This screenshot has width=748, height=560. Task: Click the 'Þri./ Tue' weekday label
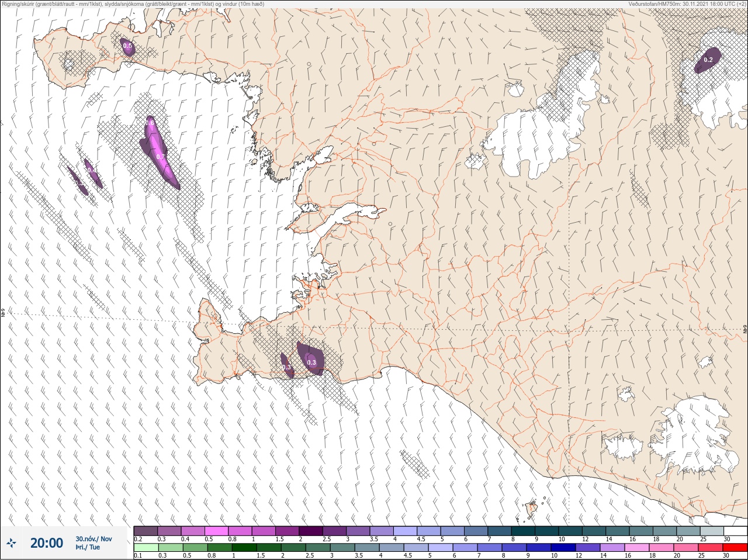[88, 548]
